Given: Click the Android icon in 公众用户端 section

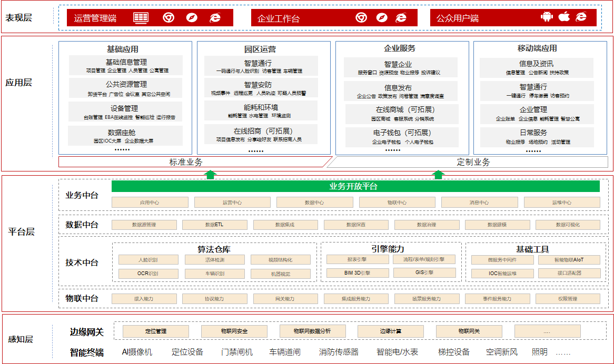Looking at the screenshot, I should [547, 16].
